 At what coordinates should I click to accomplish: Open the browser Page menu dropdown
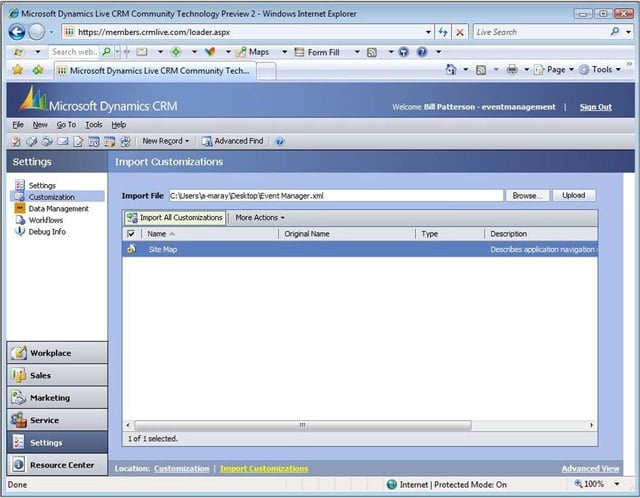[x=553, y=70]
